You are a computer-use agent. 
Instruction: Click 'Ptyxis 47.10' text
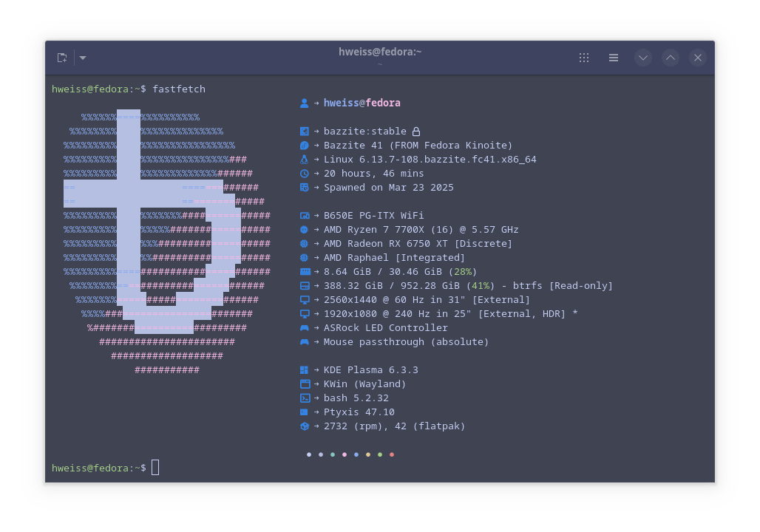[359, 412]
